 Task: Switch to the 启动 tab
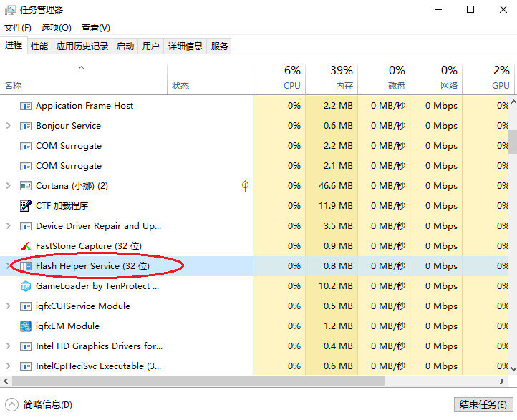click(x=125, y=46)
